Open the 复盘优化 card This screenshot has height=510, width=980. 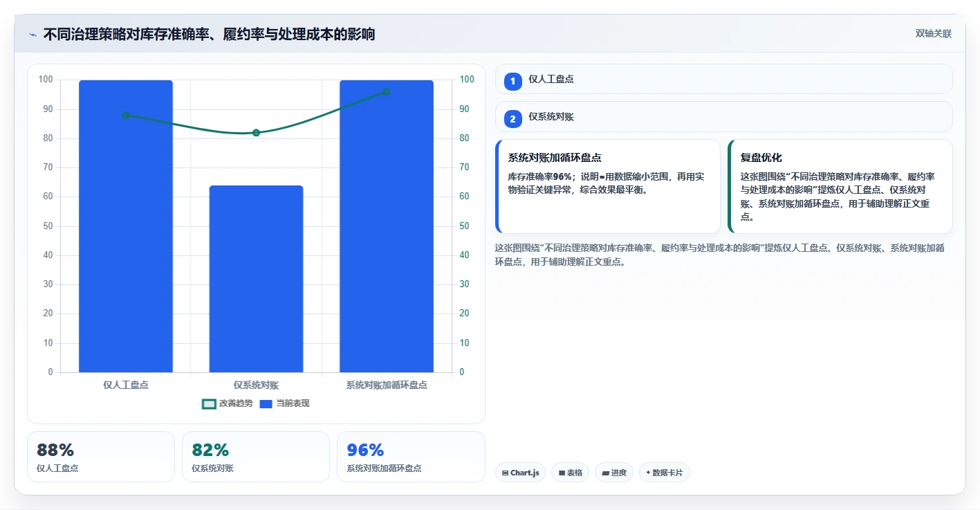[x=840, y=187]
